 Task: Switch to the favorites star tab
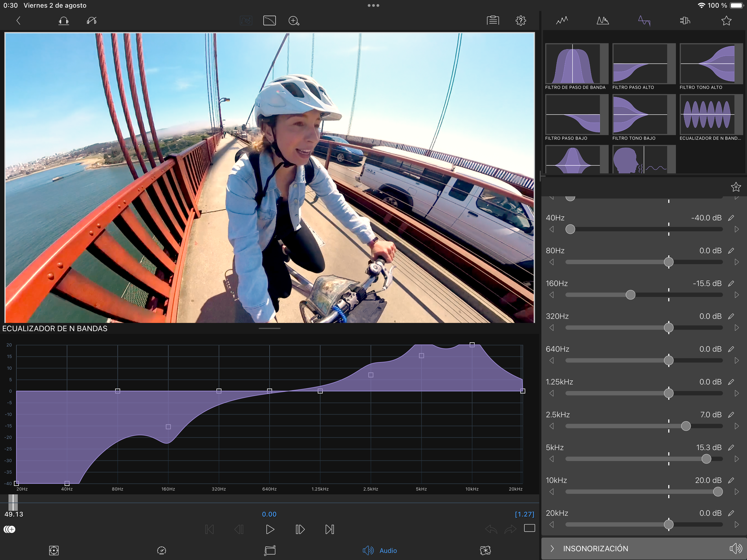[726, 21]
